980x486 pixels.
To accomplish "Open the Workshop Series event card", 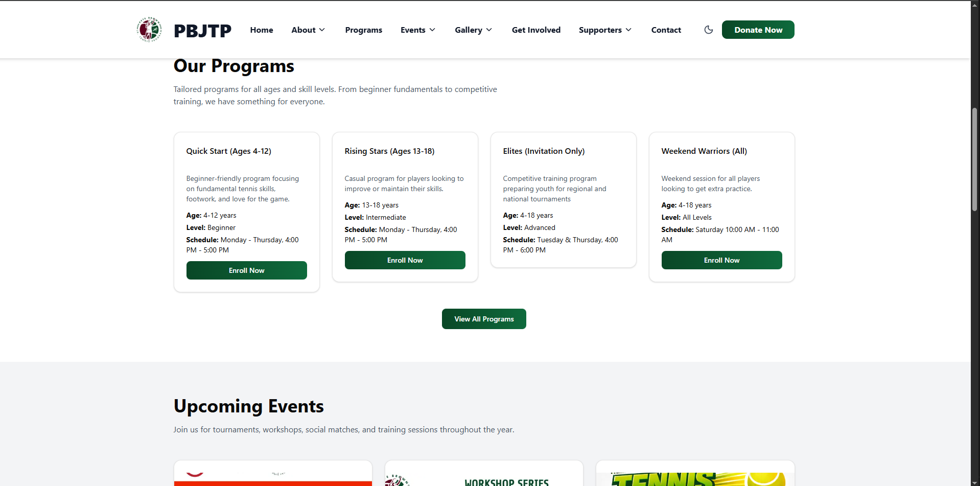I will (483, 473).
